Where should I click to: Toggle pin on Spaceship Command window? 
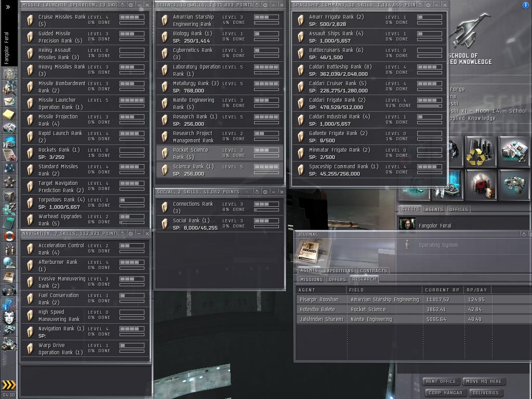click(420, 5)
